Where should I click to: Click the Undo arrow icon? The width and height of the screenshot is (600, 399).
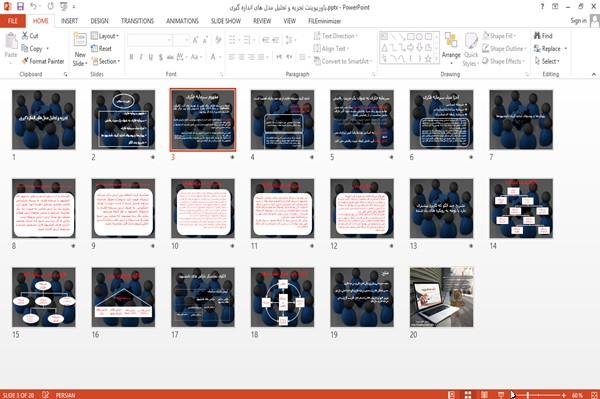click(34, 7)
